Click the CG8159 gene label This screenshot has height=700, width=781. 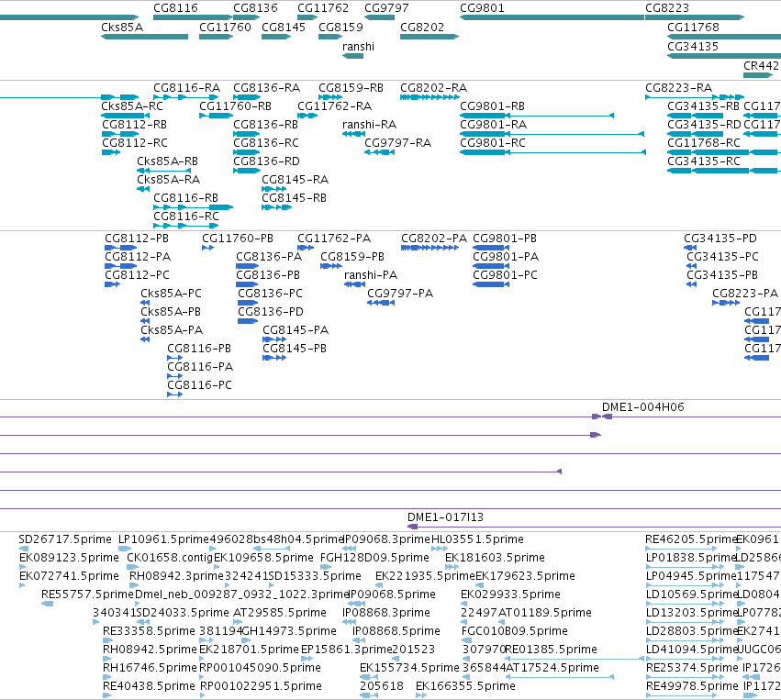(340, 28)
